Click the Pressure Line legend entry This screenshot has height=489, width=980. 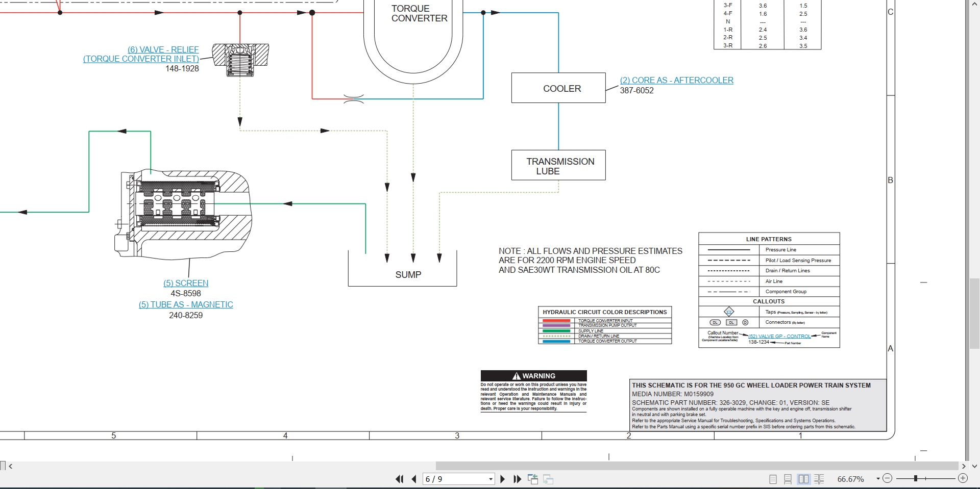click(780, 250)
